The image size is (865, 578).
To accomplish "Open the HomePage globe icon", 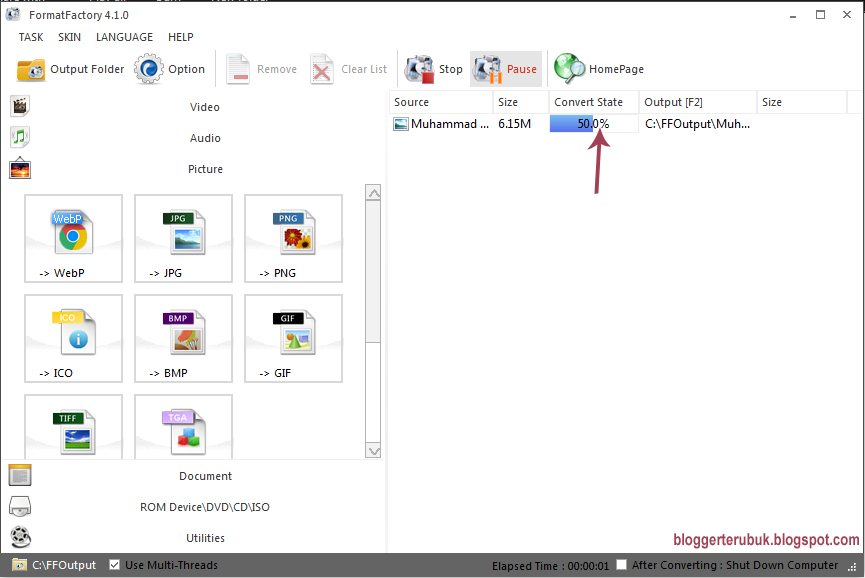I will pyautogui.click(x=569, y=69).
